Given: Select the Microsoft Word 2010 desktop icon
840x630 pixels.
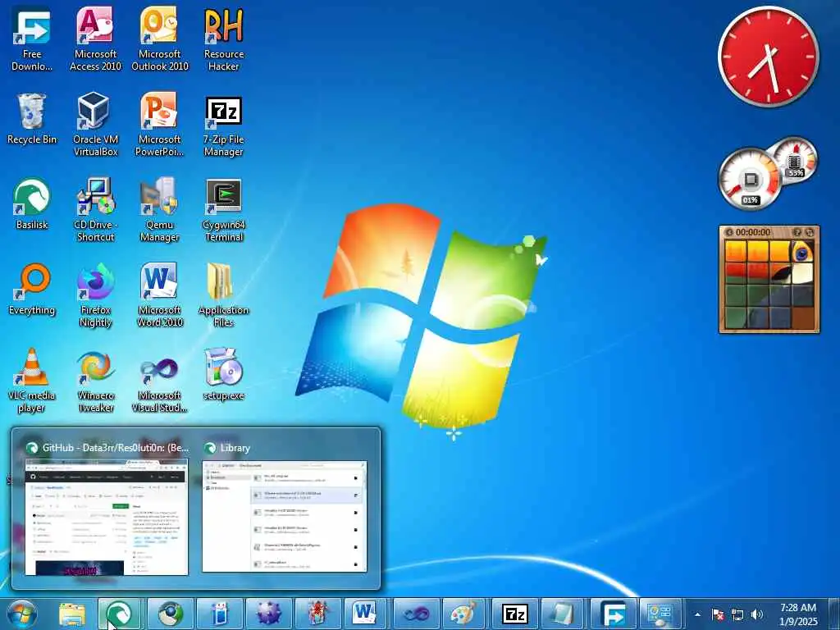Looking at the screenshot, I should (x=160, y=294).
